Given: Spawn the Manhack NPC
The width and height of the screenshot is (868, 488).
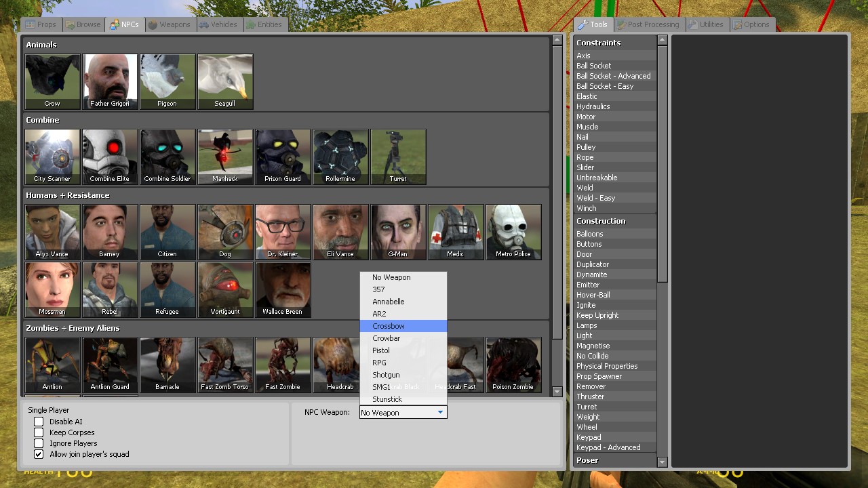Looking at the screenshot, I should pos(225,157).
